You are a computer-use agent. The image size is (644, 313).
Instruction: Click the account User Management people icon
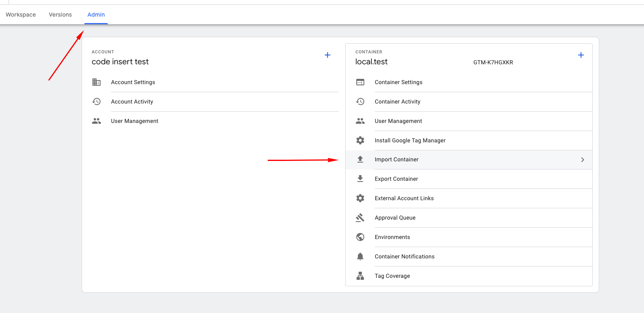click(x=96, y=121)
